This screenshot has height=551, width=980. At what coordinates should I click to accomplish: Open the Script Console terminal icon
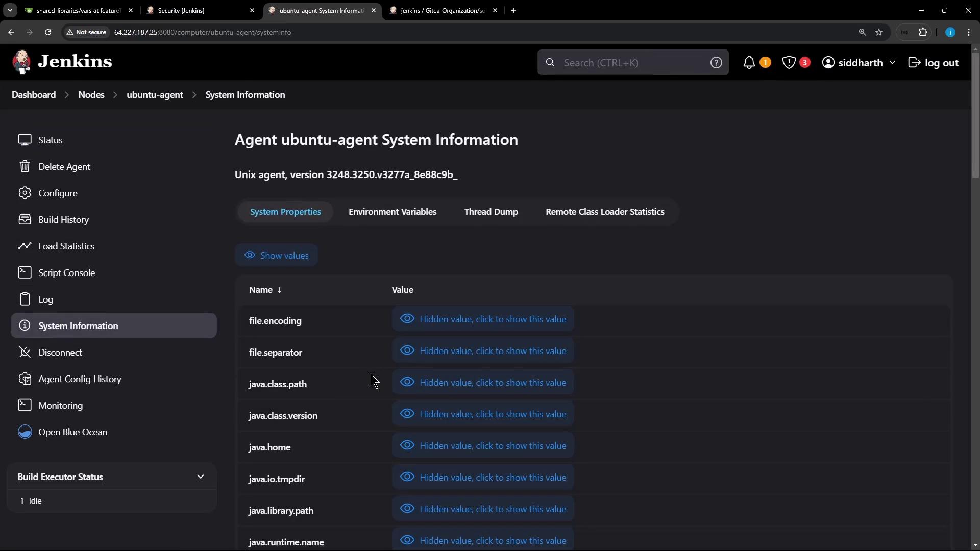24,272
